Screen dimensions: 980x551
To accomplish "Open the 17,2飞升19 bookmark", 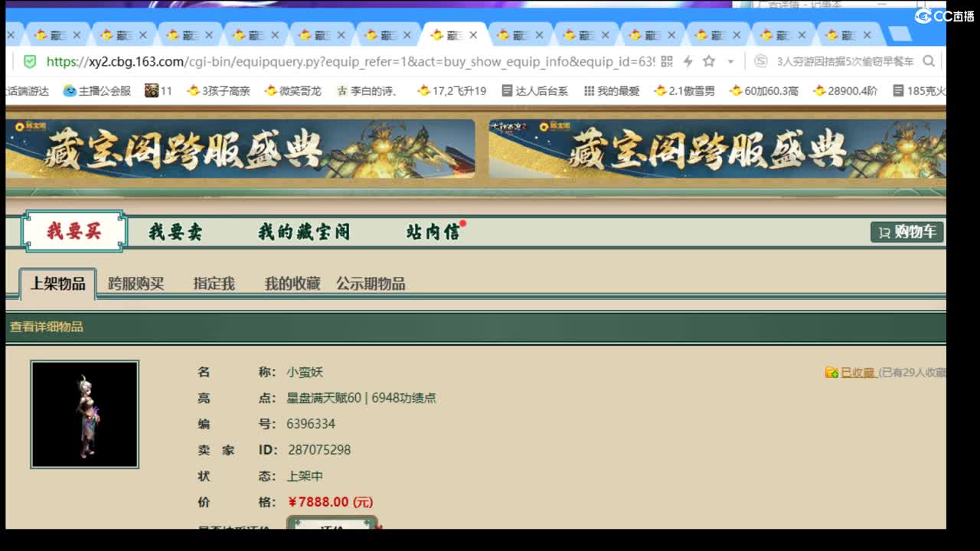I will (x=452, y=90).
